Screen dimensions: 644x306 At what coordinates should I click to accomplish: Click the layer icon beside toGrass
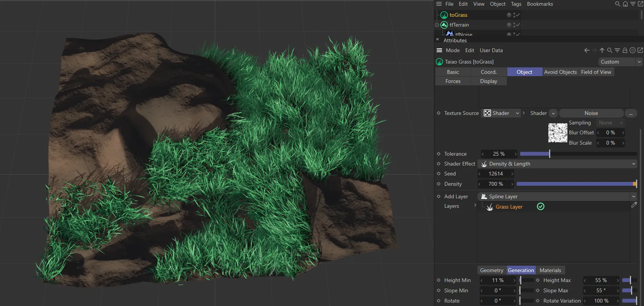tap(509, 15)
